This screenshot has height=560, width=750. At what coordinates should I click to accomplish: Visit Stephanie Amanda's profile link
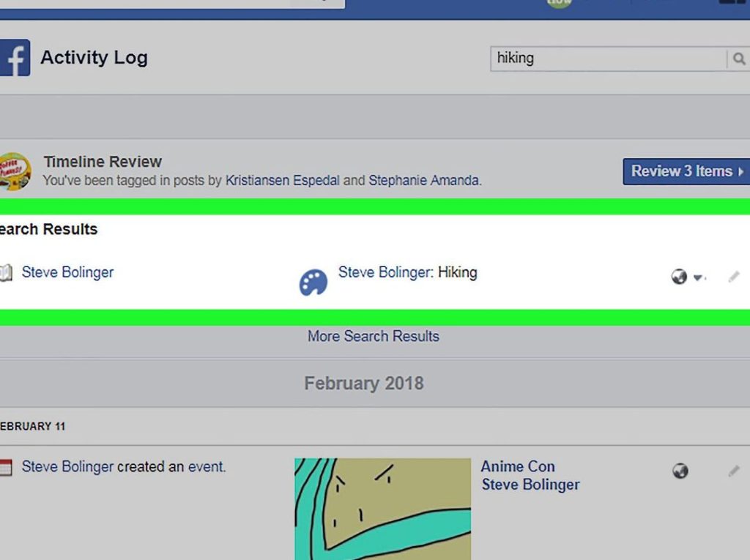(x=423, y=180)
